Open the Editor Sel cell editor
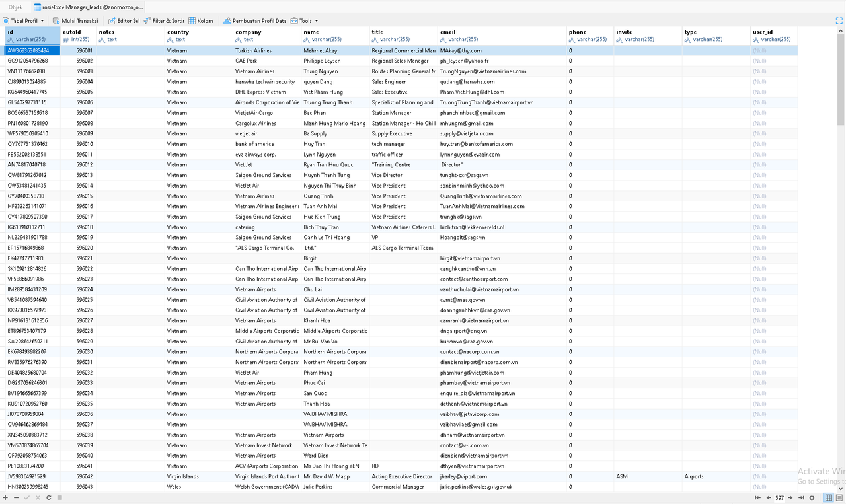 point(124,21)
